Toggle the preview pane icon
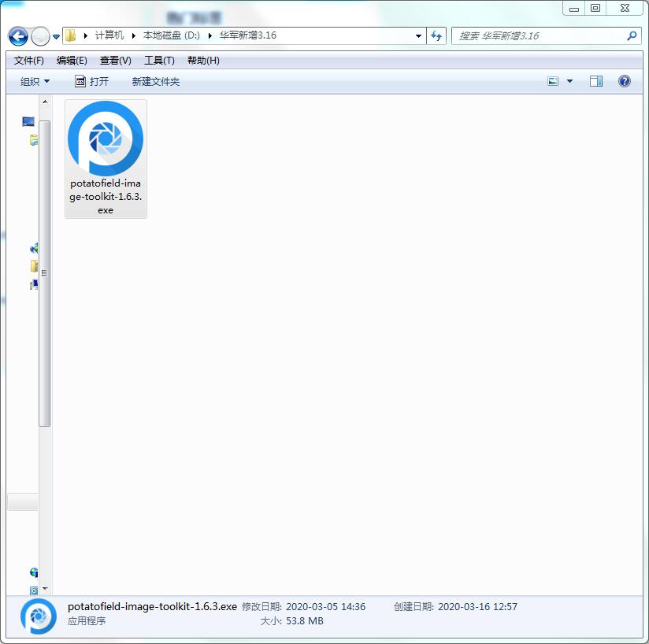Image resolution: width=649 pixels, height=644 pixels. pyautogui.click(x=596, y=81)
